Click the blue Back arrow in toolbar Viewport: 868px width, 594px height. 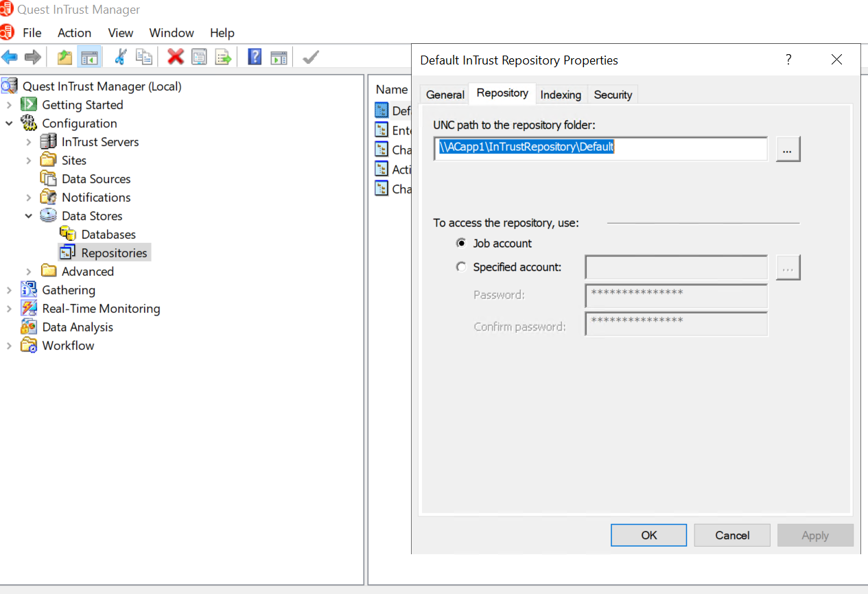(10, 57)
